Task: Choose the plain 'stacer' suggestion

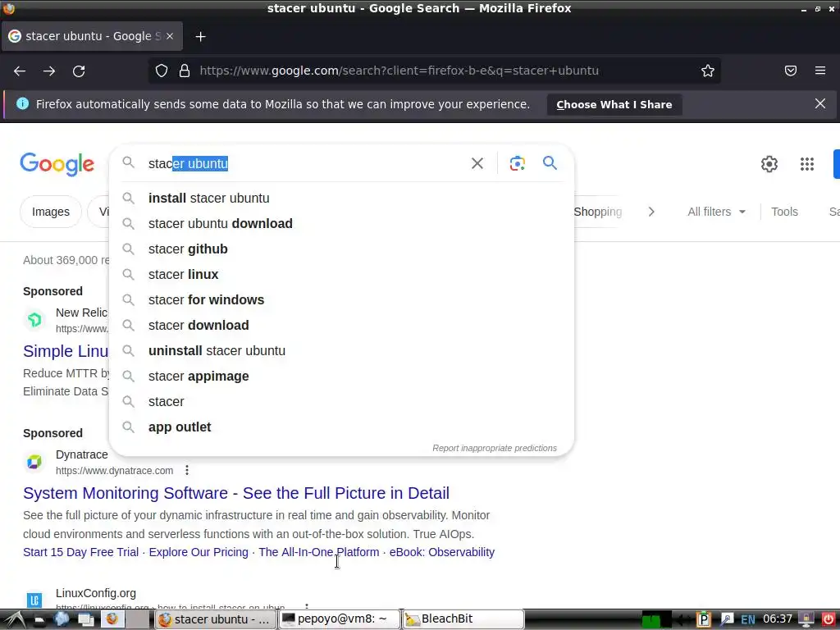Action: click(x=341, y=402)
